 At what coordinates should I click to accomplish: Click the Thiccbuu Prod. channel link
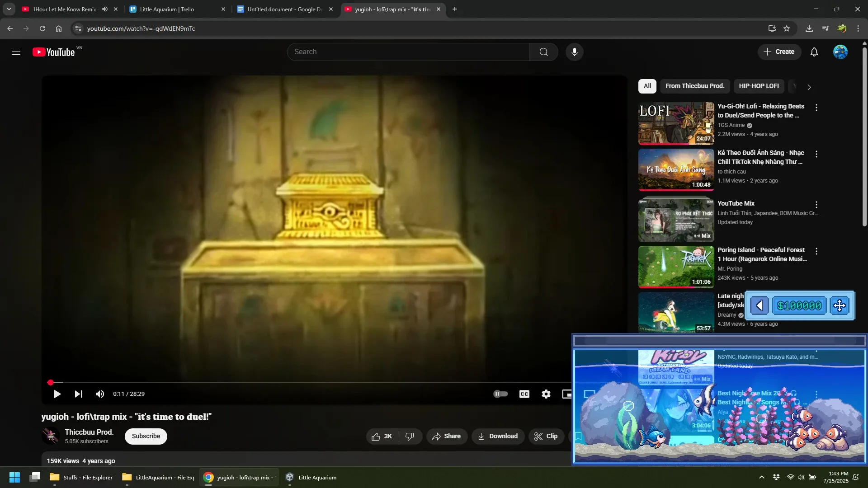pos(89,432)
